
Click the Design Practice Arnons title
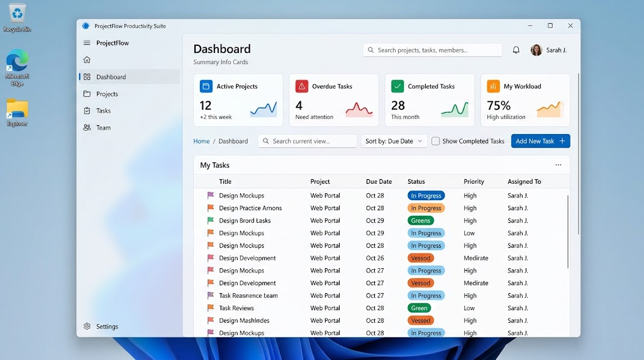click(x=250, y=208)
